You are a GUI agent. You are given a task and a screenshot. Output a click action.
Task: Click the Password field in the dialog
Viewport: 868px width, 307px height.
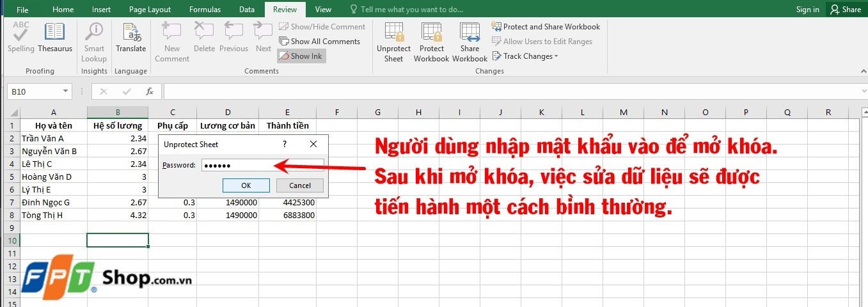[262, 165]
